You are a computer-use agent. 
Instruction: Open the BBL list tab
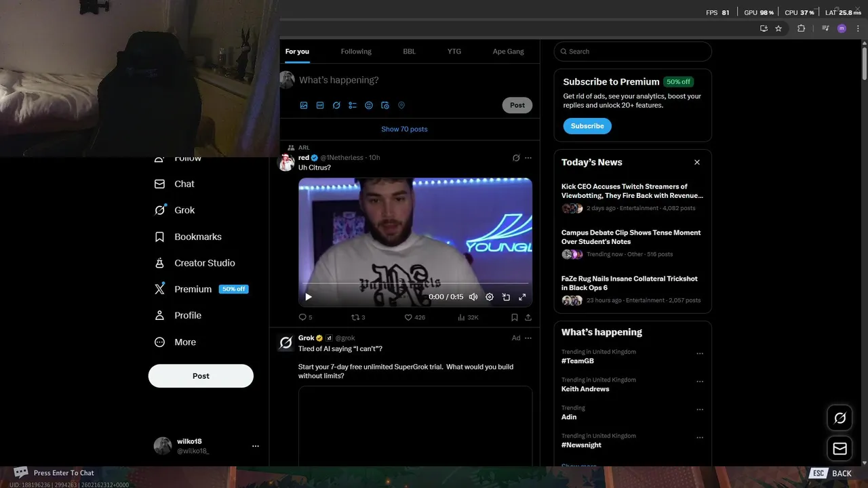[410, 52]
